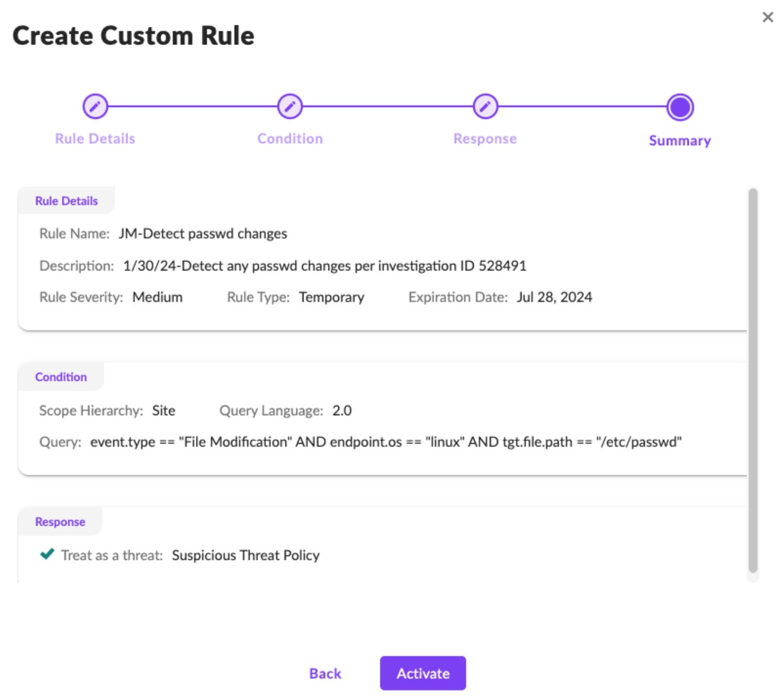
Task: Go back to the previous step
Action: [x=325, y=673]
